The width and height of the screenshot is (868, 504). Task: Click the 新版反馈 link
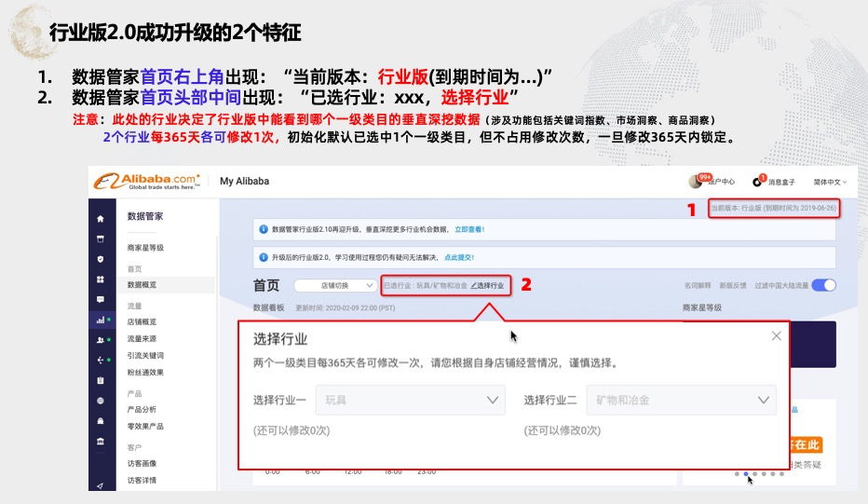pyautogui.click(x=733, y=285)
